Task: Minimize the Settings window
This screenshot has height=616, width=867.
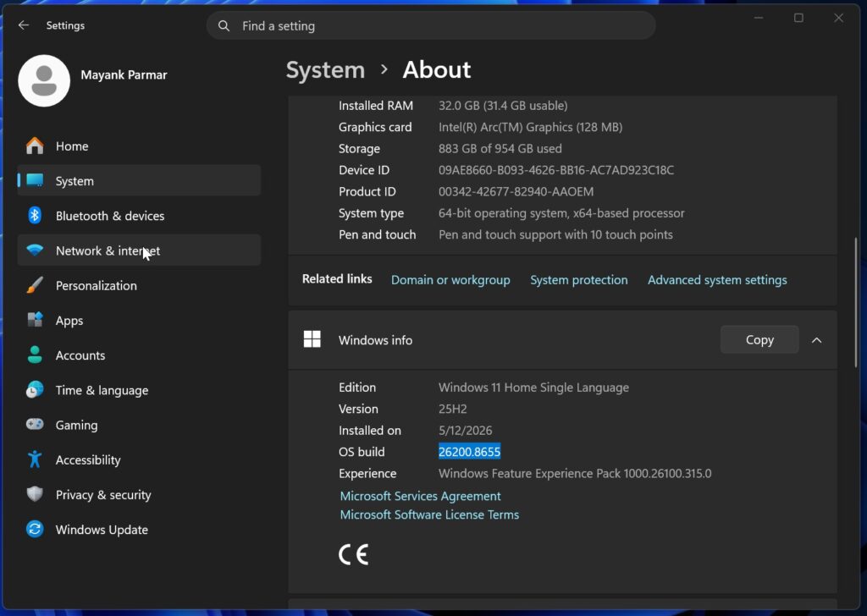Action: 759,19
